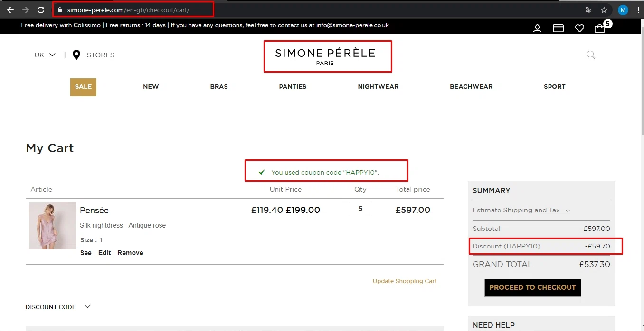Go back with the browser back arrow
The height and width of the screenshot is (331, 644).
point(10,9)
